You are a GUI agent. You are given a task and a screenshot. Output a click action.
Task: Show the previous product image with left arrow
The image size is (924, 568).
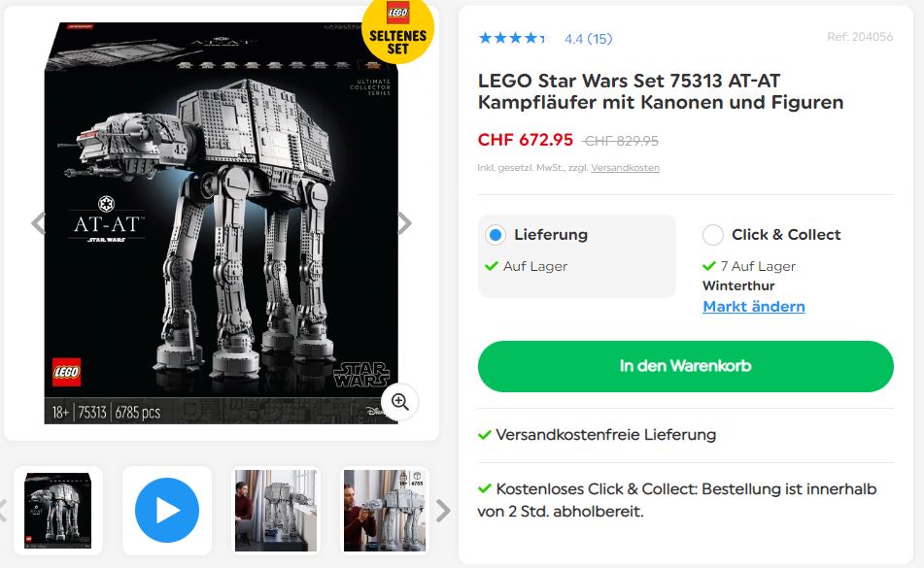38,223
